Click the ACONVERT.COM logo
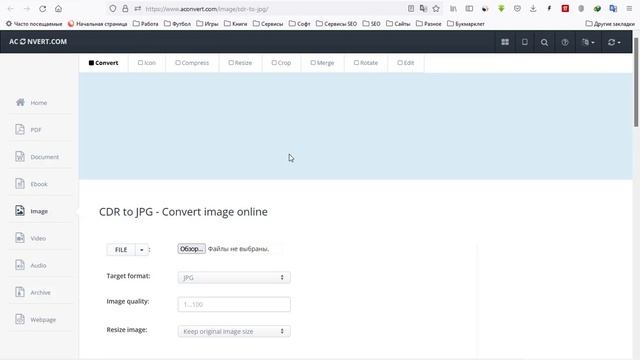 [x=38, y=42]
